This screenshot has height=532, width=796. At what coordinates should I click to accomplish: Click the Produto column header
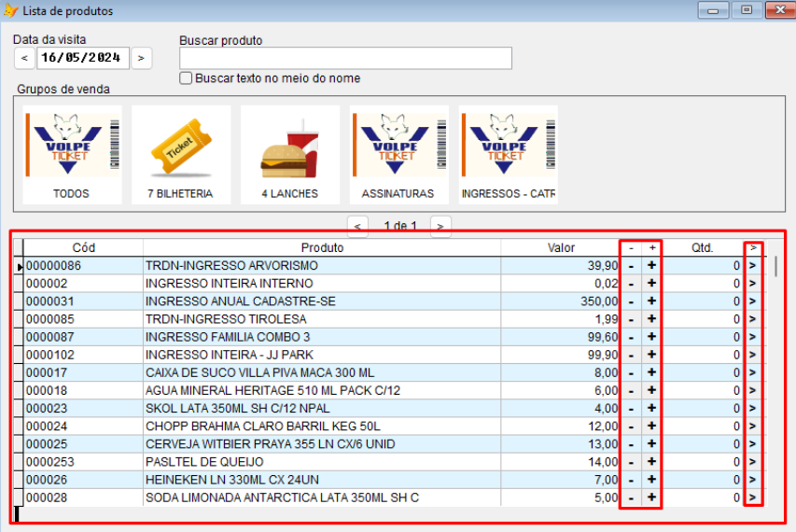click(322, 248)
